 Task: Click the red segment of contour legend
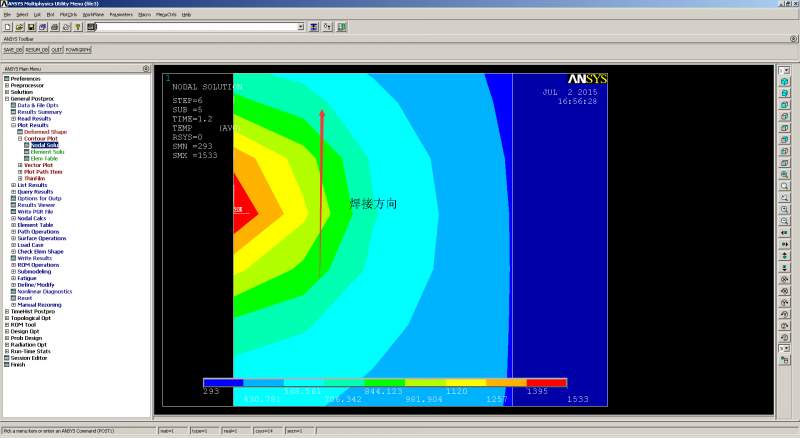pos(546,382)
